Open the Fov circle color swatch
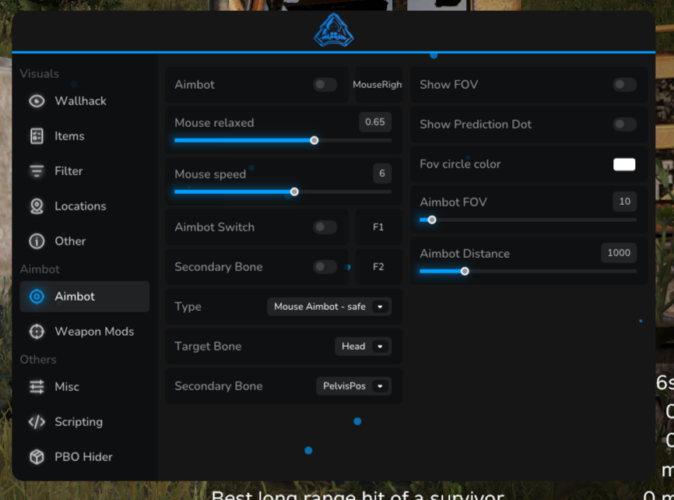Image resolution: width=674 pixels, height=500 pixels. tap(624, 164)
